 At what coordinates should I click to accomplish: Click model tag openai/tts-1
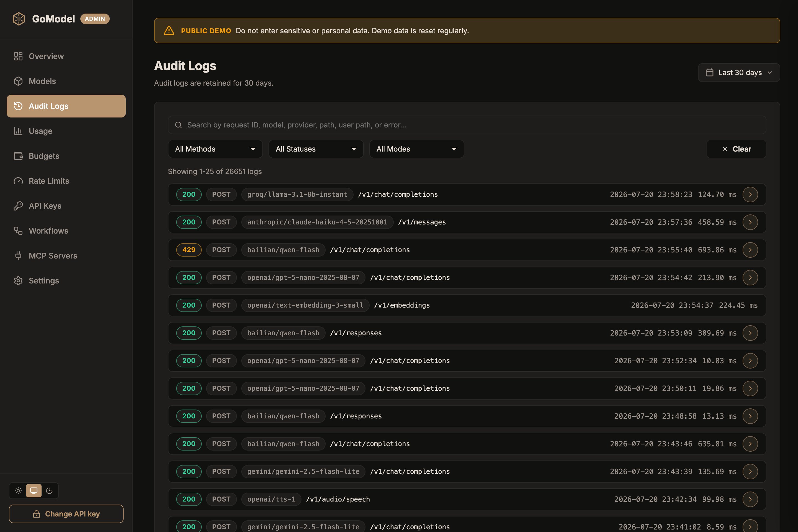(272, 499)
